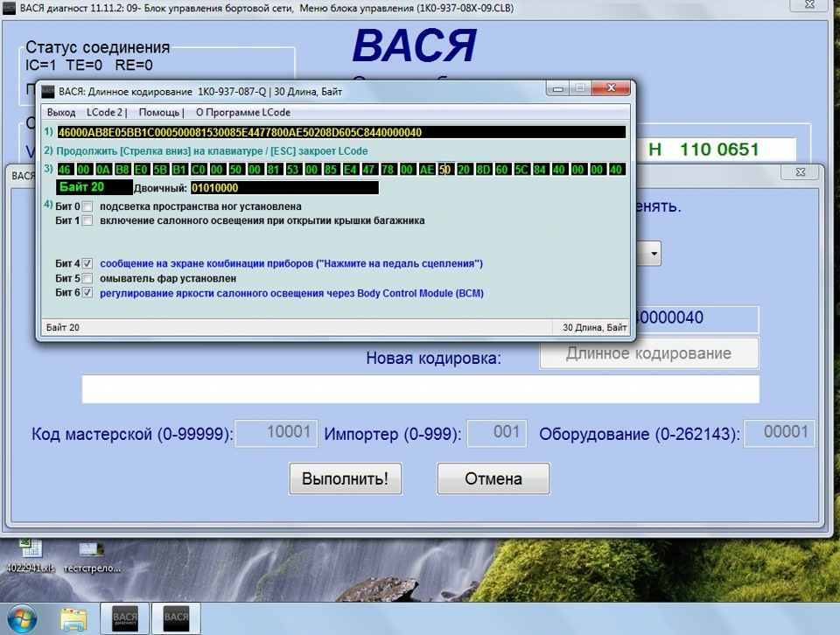Expand the dropdown behind LCode window
The image size is (840, 635).
pos(654,254)
